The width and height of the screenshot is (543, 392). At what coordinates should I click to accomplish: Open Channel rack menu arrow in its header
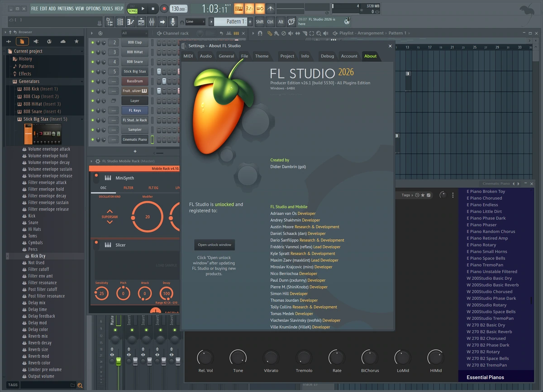point(91,33)
